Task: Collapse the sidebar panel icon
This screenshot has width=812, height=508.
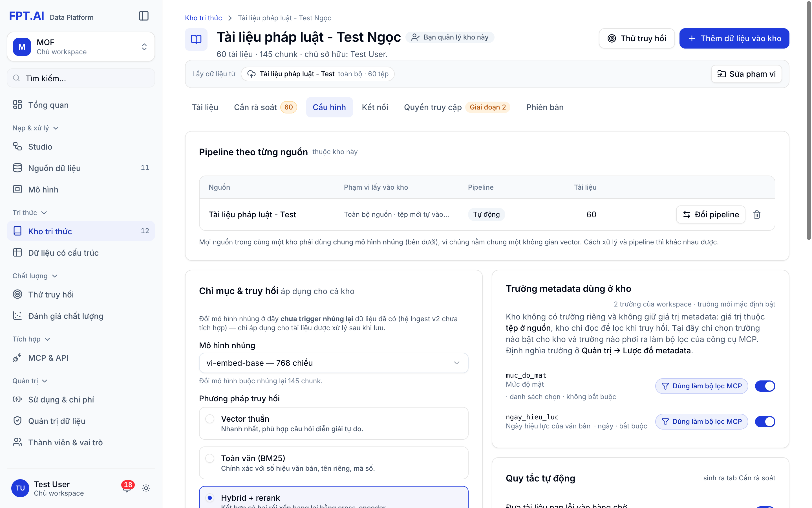Action: tap(144, 16)
